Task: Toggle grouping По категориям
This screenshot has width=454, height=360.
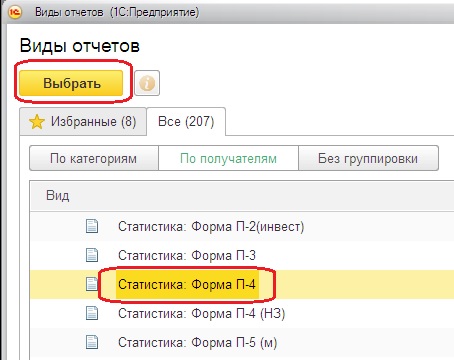Action: tap(94, 158)
